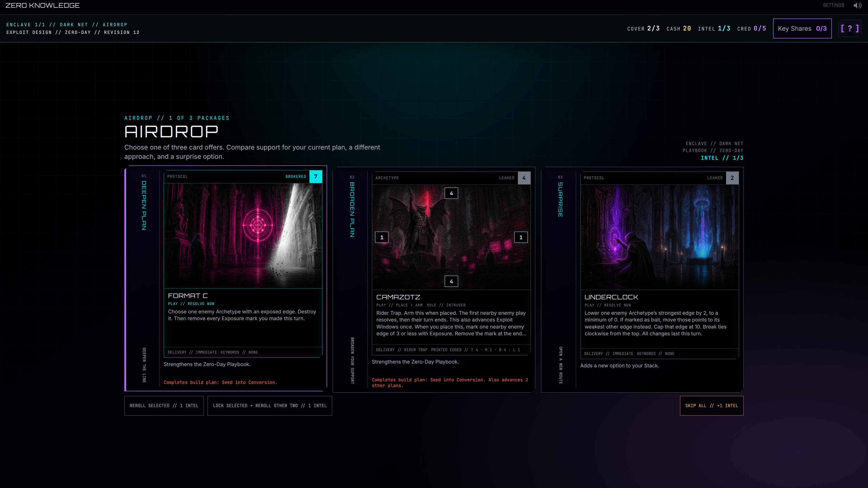Click the CASH 20 stat
868x488 pixels.
pyautogui.click(x=679, y=29)
